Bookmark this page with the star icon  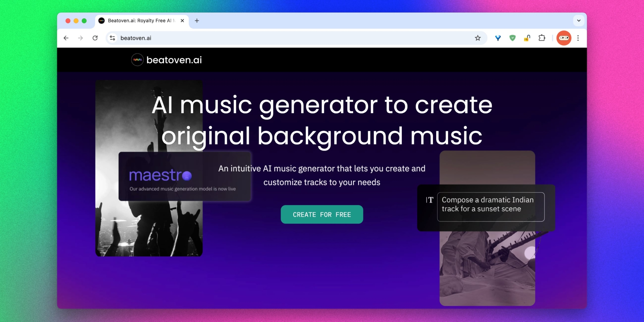point(477,38)
